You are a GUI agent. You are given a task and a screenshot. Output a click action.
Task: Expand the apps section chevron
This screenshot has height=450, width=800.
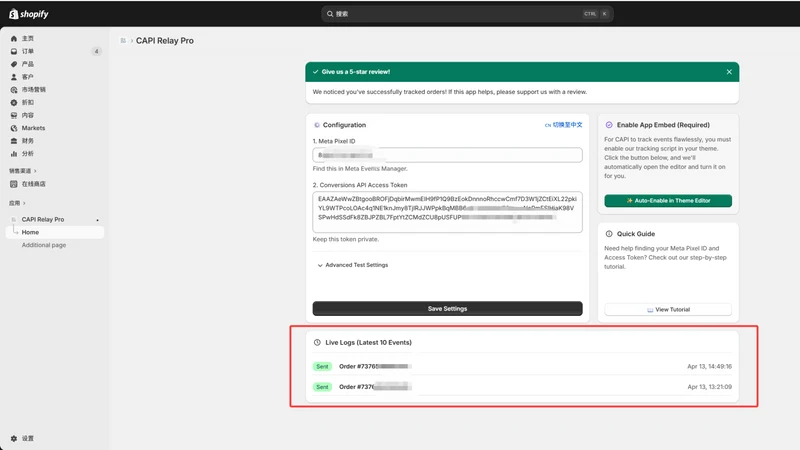(x=24, y=203)
